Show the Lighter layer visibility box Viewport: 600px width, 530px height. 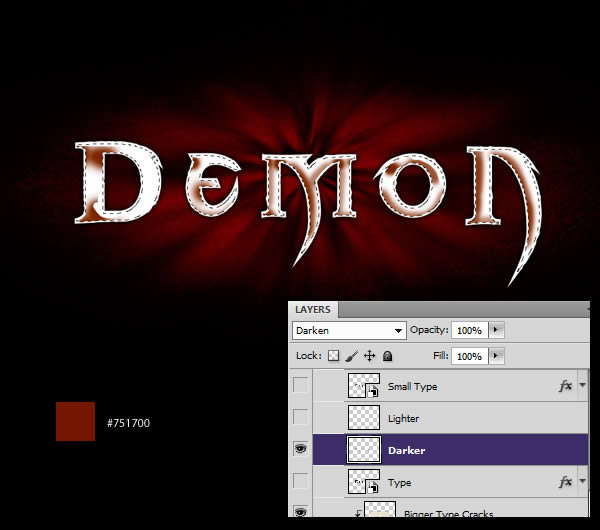pyautogui.click(x=300, y=416)
